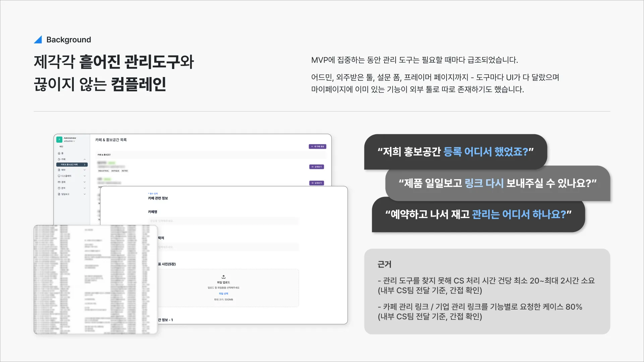This screenshot has height=362, width=644.
Task: Click the cafe cup icon in the sidebar
Action: click(59, 159)
